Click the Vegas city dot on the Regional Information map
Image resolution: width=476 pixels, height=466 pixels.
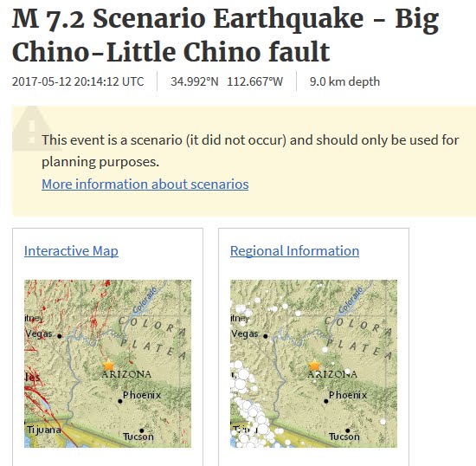[x=266, y=336]
